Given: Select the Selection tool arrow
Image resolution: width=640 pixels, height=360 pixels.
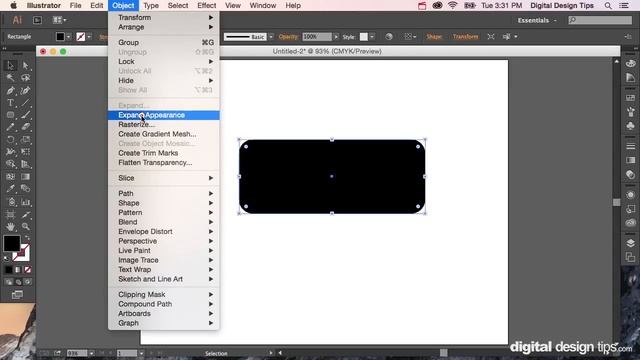Looking at the screenshot, I should click(10, 65).
